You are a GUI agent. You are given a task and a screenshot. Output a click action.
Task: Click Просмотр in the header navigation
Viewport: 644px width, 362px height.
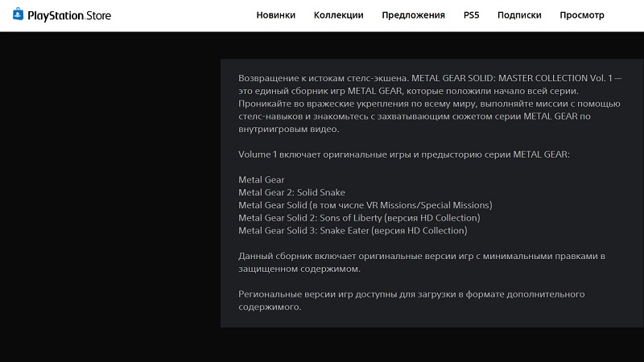coord(581,15)
